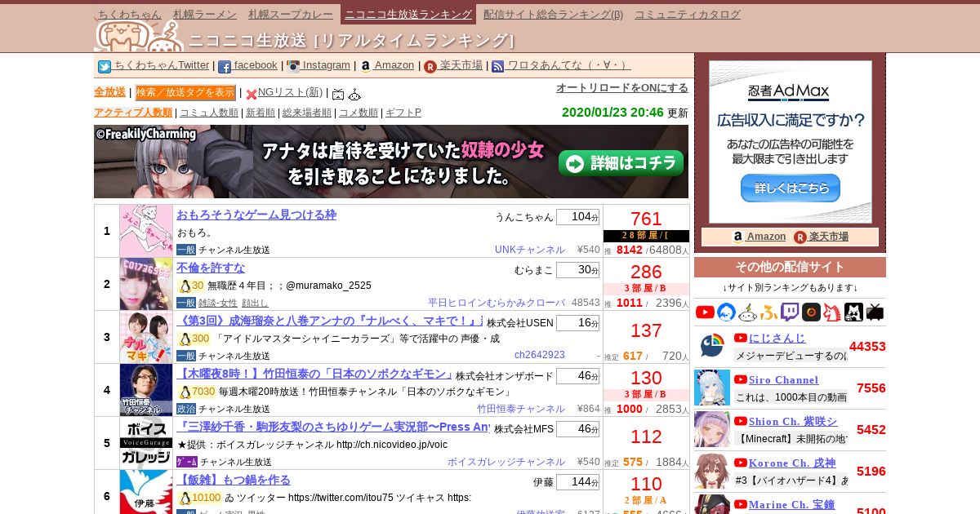The width and height of the screenshot is (980, 514).
Task: Open the ちくわちゃんTwitter link
Action: click(162, 65)
